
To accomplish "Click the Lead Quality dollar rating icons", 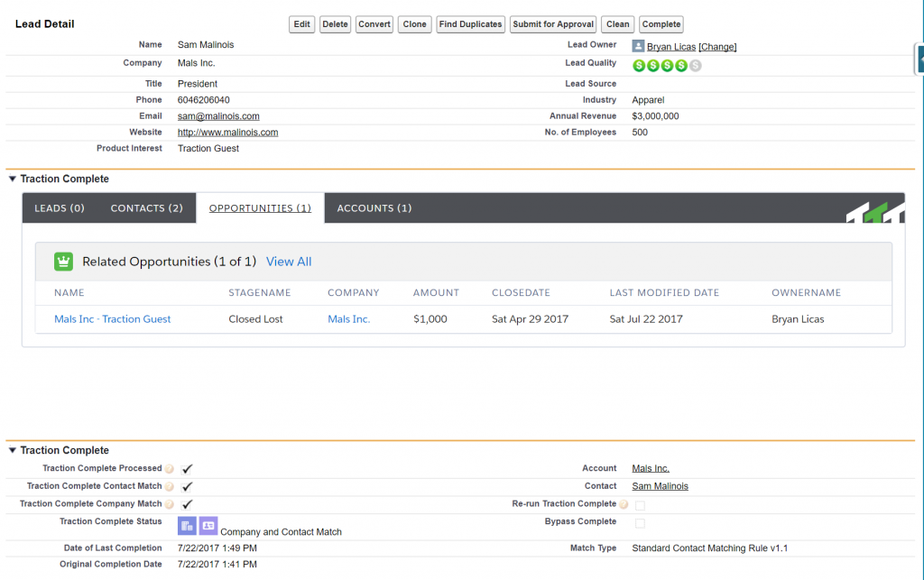I will (667, 65).
